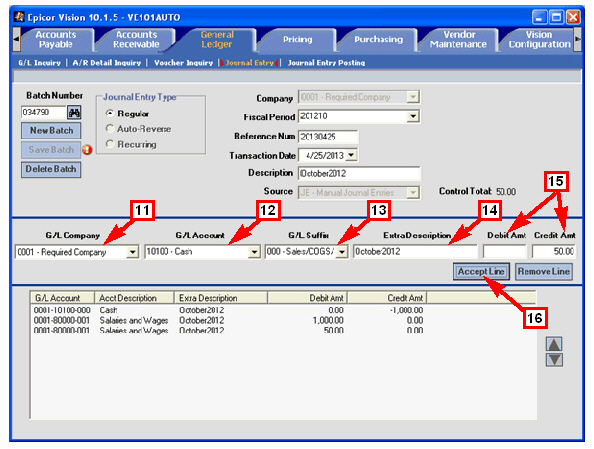Screen dimensions: 594x449
Task: Click the up arrow below the list
Action: (x=554, y=344)
